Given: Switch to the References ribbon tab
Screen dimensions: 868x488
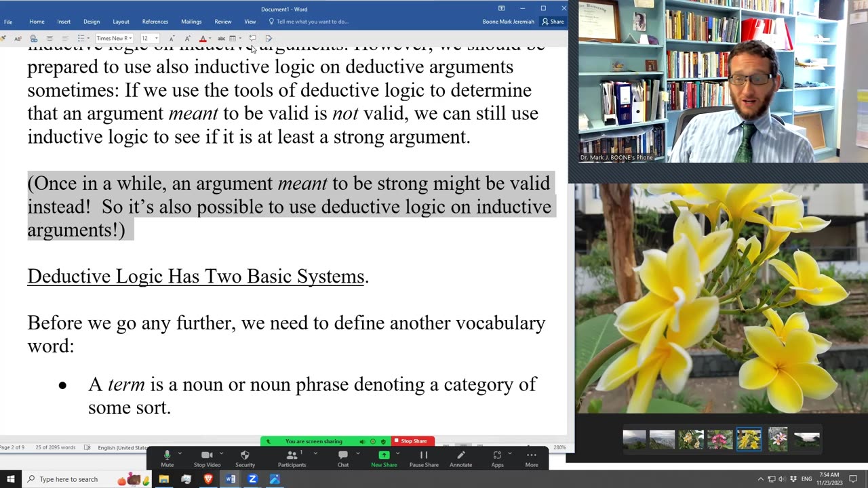Looking at the screenshot, I should pyautogui.click(x=155, y=22).
